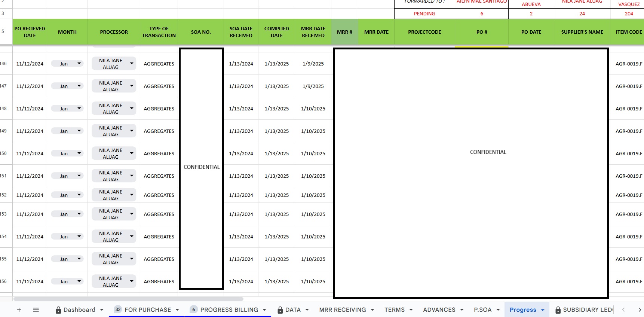Click the PENDING cell in row 3
644x317 pixels.
[424, 13]
